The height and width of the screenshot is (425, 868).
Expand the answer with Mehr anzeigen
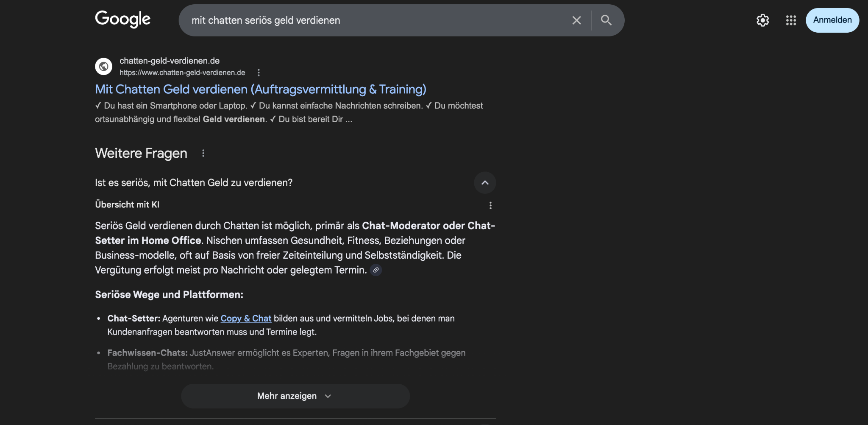pyautogui.click(x=295, y=396)
